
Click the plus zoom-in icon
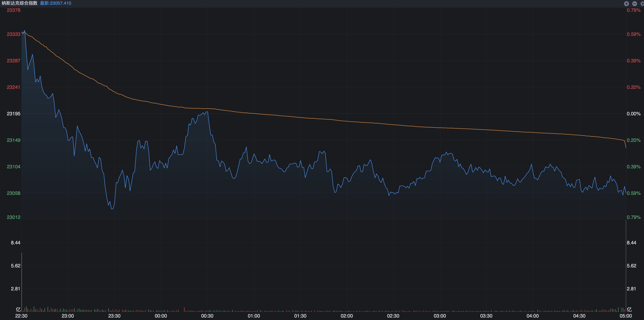[626, 3]
